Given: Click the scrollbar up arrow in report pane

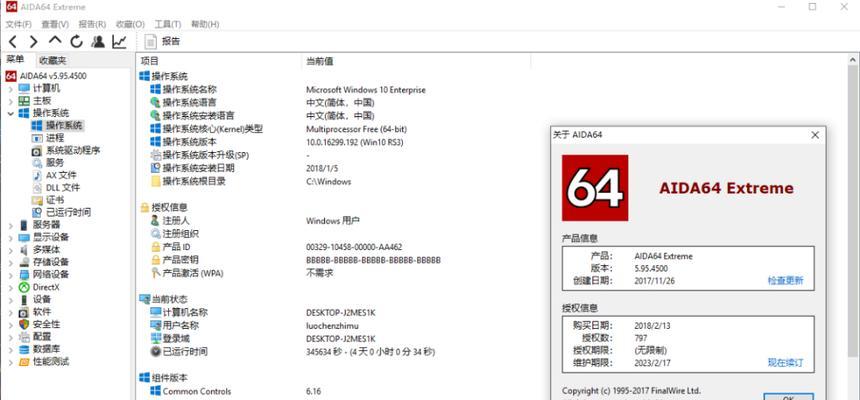Looking at the screenshot, I should coord(853,60).
